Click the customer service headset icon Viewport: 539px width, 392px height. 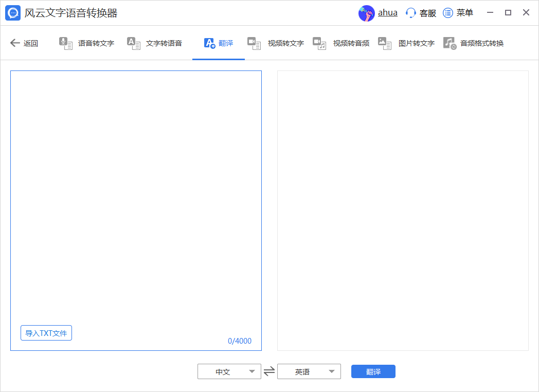click(x=410, y=13)
